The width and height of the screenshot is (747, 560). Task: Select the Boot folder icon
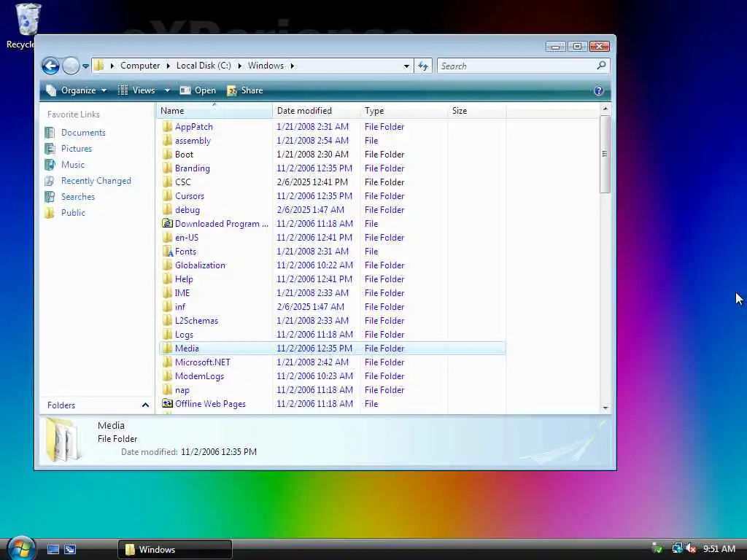(167, 155)
